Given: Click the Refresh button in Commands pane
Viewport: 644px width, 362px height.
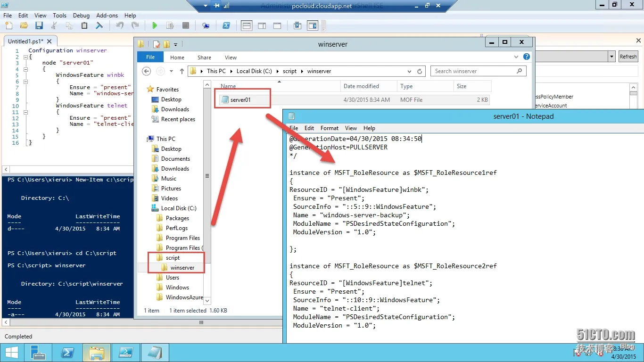Looking at the screenshot, I should pos(628,57).
